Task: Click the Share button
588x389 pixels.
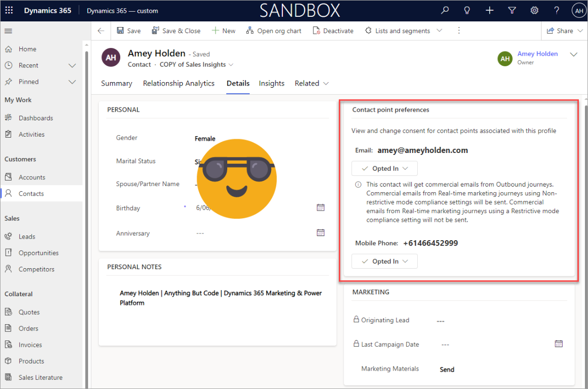Action: [560, 31]
